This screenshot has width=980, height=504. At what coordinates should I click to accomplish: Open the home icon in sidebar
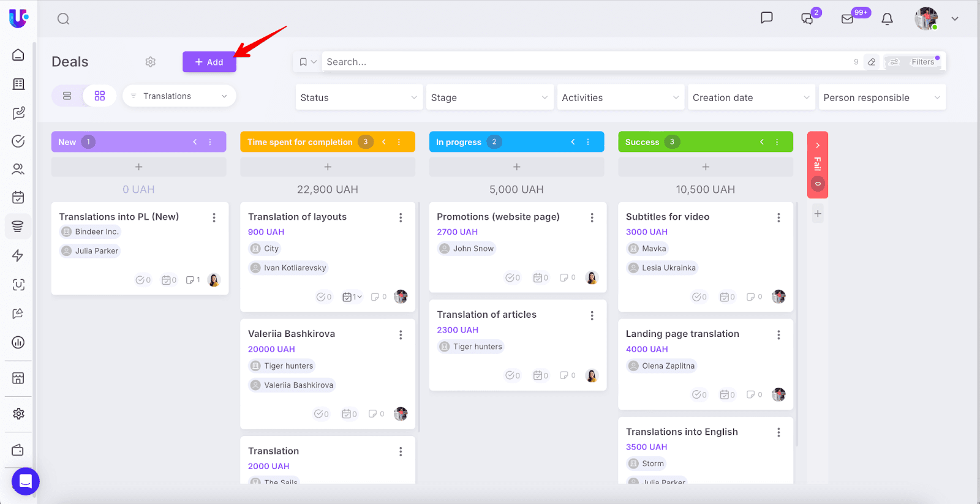click(18, 55)
